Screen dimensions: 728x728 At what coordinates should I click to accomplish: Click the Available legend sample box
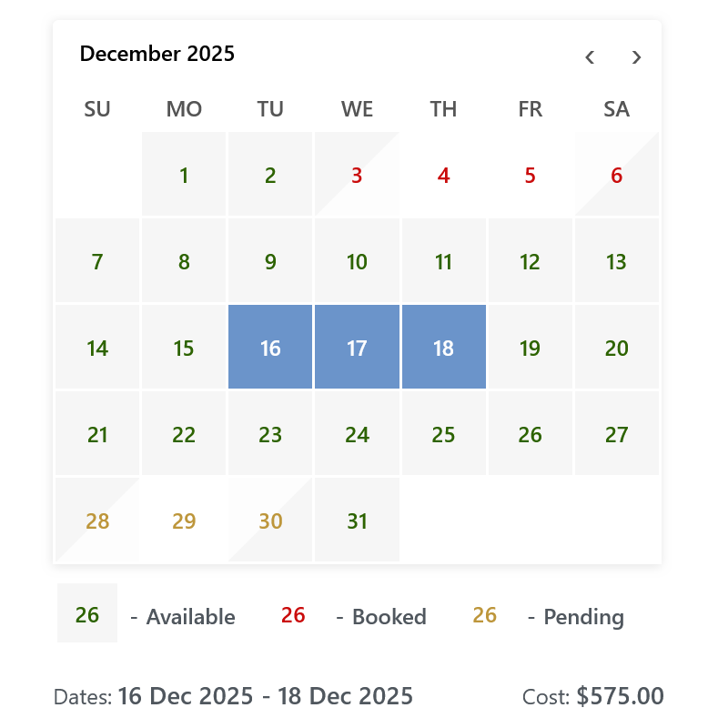pos(87,612)
